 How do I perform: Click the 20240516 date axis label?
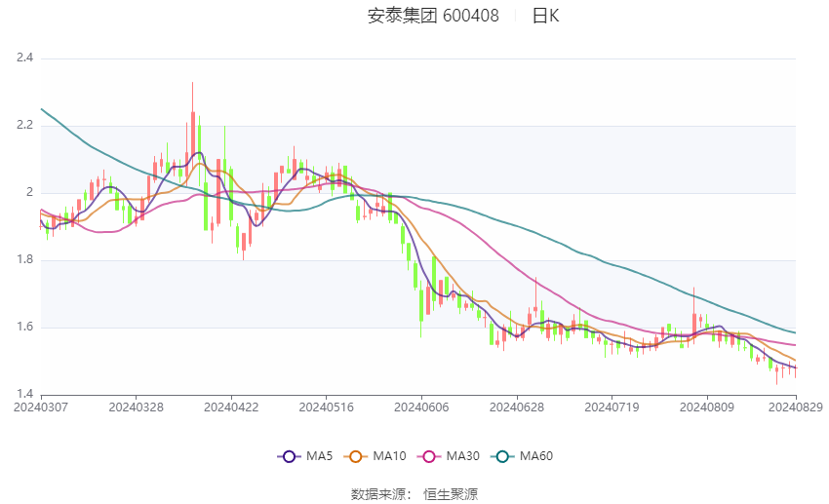tap(326, 407)
